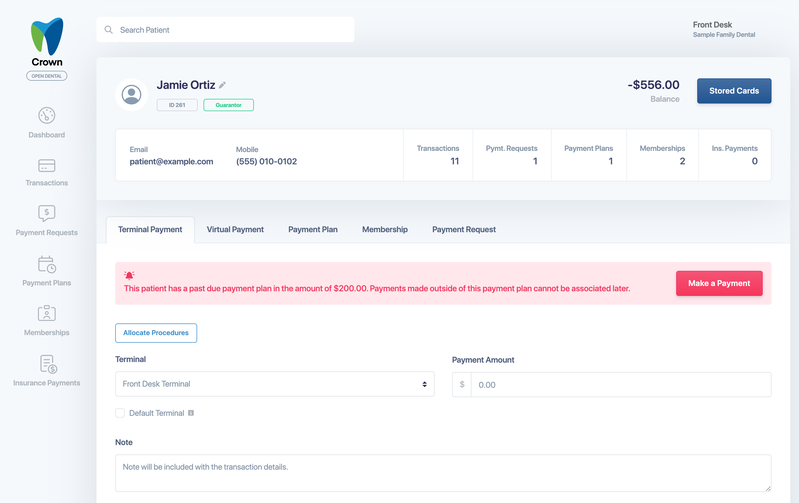
Task: Click the OPEN DENTAL badge
Action: [46, 76]
